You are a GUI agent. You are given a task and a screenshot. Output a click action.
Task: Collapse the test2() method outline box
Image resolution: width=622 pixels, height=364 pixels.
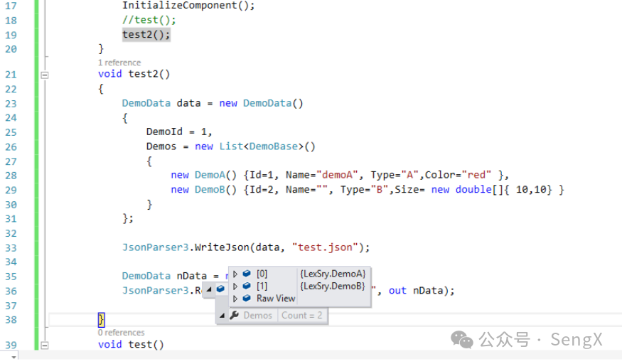pyautogui.click(x=44, y=74)
